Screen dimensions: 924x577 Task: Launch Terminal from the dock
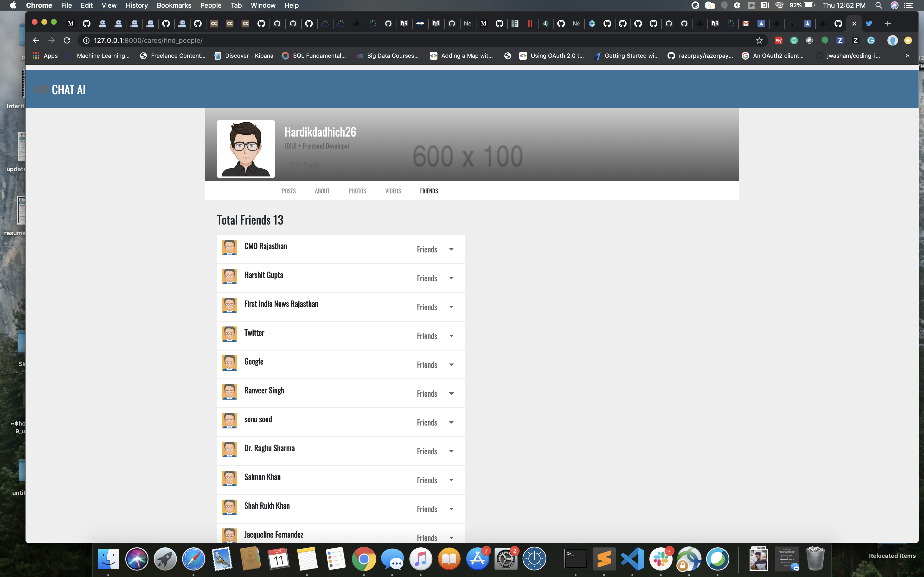[x=575, y=559]
